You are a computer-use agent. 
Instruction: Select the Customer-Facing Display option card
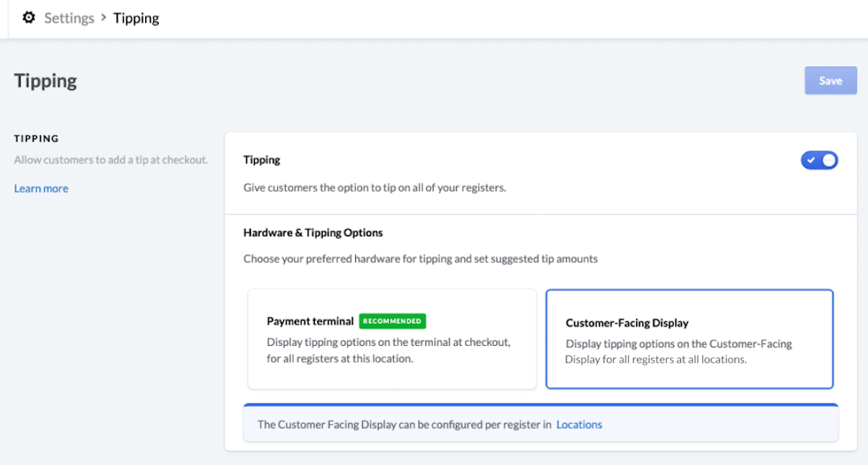[x=689, y=339]
